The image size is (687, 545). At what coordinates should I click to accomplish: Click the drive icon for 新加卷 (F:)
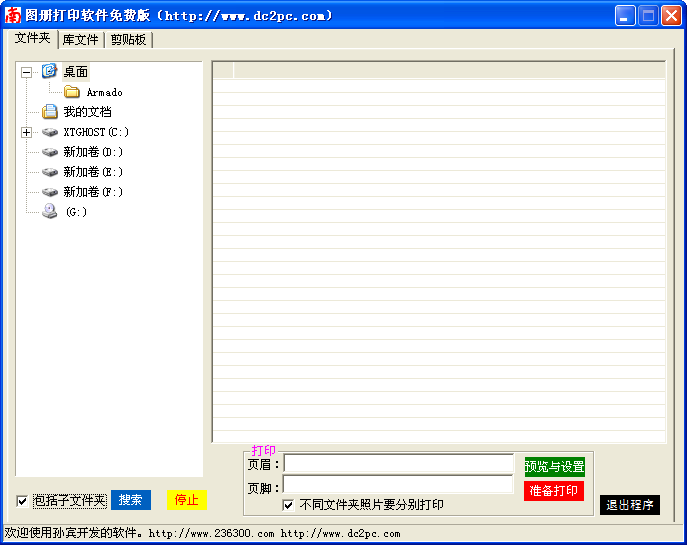pyautogui.click(x=50, y=192)
